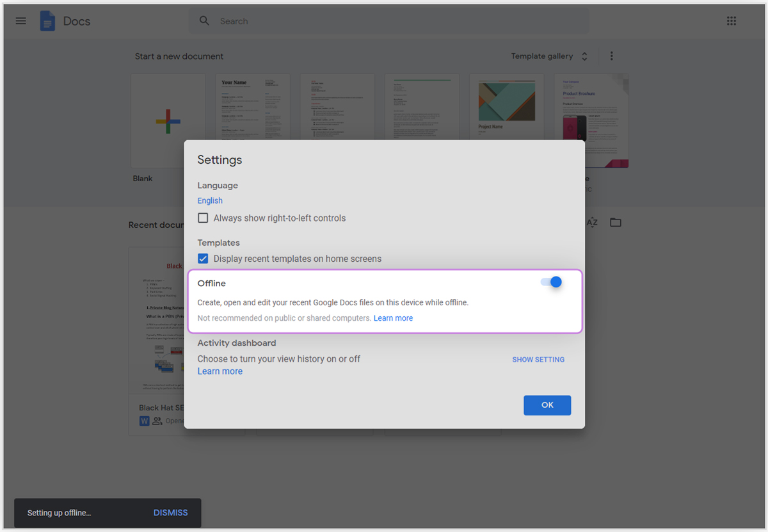Click the 'Not recommended on public' note
The height and width of the screenshot is (532, 768).
[x=284, y=318]
